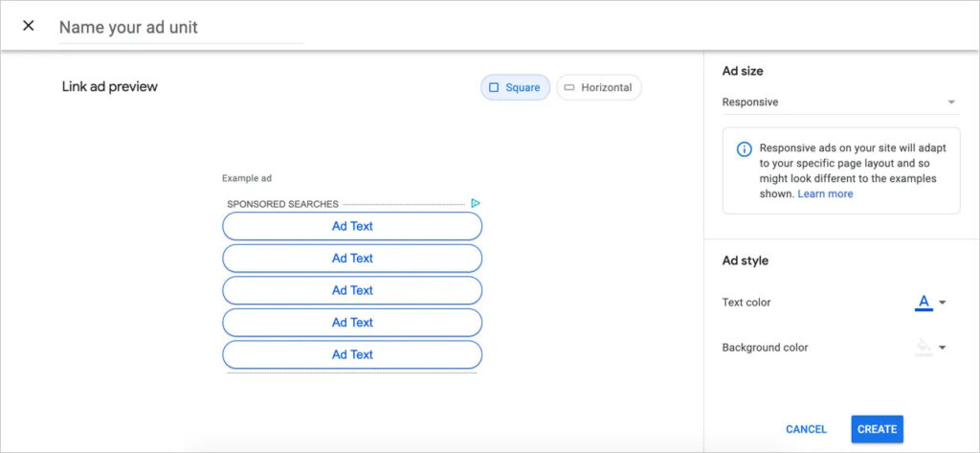Click the AdChoices triangle icon
The image size is (980, 453).
pyautogui.click(x=476, y=203)
